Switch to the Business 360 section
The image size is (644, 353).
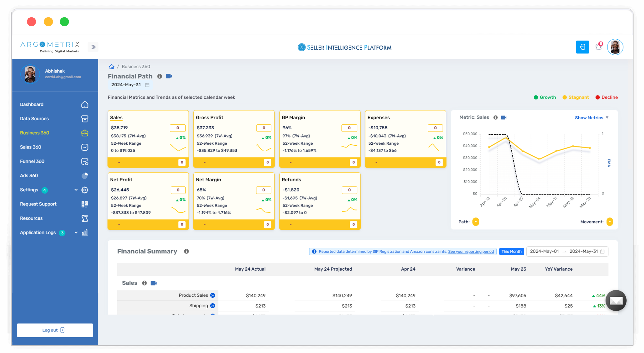pyautogui.click(x=35, y=133)
